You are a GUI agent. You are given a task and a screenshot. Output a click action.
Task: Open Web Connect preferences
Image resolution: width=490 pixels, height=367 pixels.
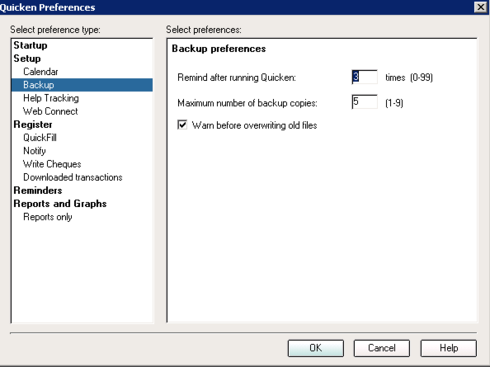pyautogui.click(x=50, y=111)
